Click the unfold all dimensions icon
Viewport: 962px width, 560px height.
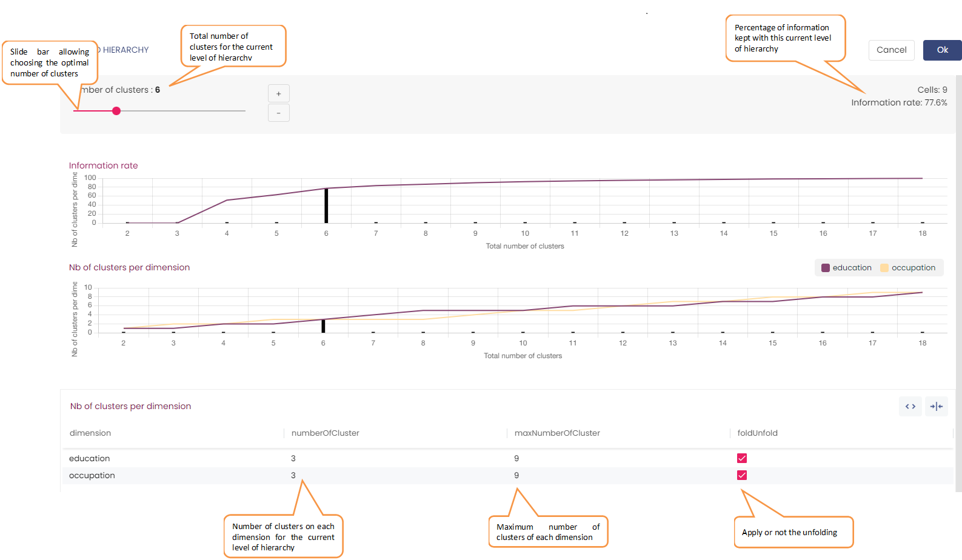pos(910,406)
